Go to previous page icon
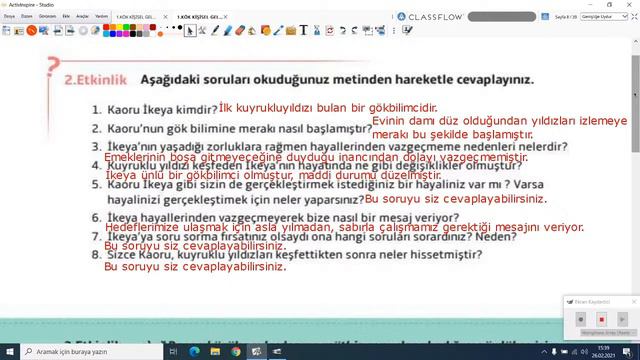 pyautogui.click(x=58, y=31)
